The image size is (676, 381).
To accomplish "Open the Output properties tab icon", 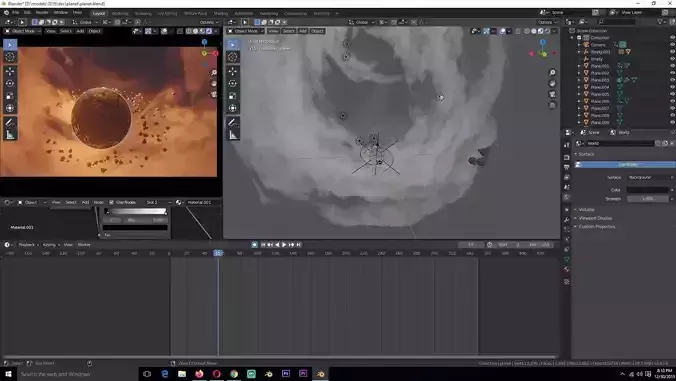I will pos(566,167).
